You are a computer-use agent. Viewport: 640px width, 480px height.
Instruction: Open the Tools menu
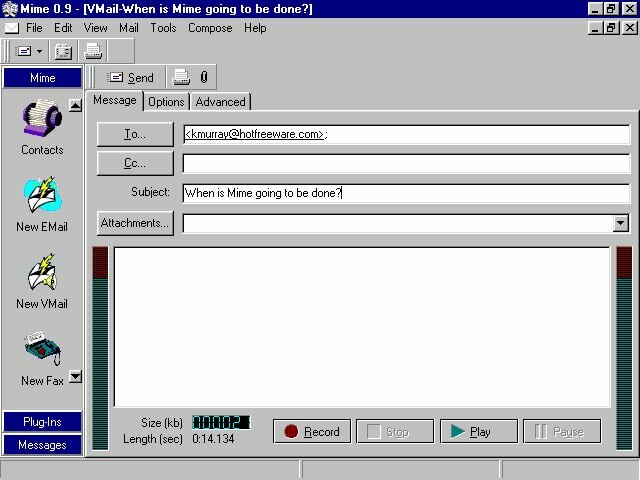point(163,28)
